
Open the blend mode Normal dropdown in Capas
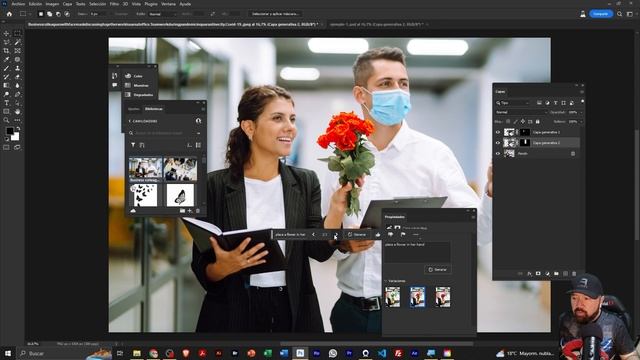coord(521,112)
